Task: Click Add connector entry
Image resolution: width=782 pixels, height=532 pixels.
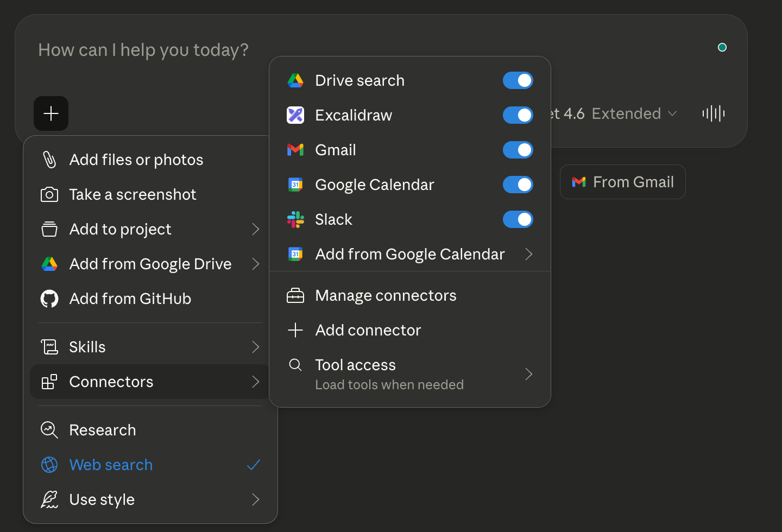Action: coord(410,330)
